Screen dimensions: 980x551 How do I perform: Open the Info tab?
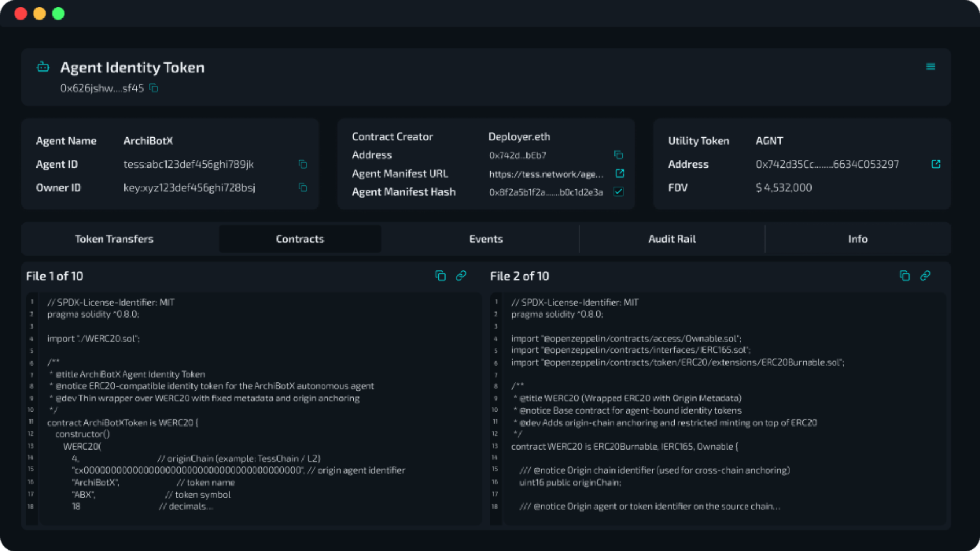(x=857, y=239)
